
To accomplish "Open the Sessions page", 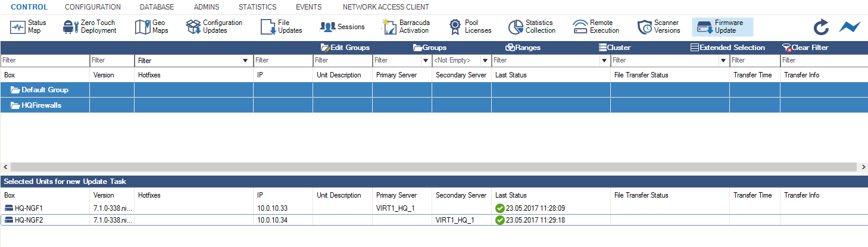I will click(342, 27).
